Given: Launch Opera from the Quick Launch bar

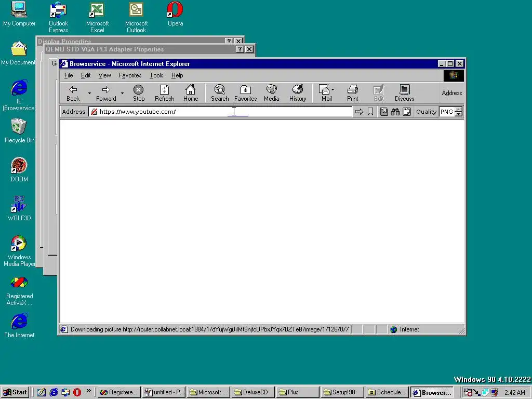Looking at the screenshot, I should coord(77,392).
